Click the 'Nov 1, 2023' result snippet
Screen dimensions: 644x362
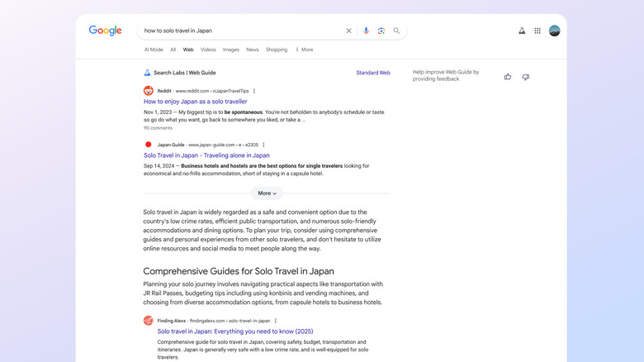pyautogui.click(x=263, y=116)
